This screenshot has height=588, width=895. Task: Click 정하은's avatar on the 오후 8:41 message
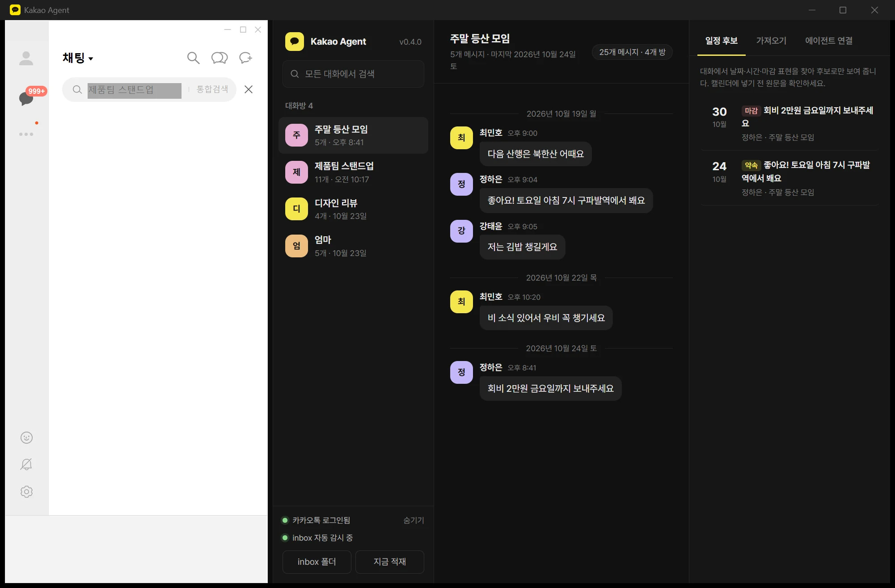point(461,372)
